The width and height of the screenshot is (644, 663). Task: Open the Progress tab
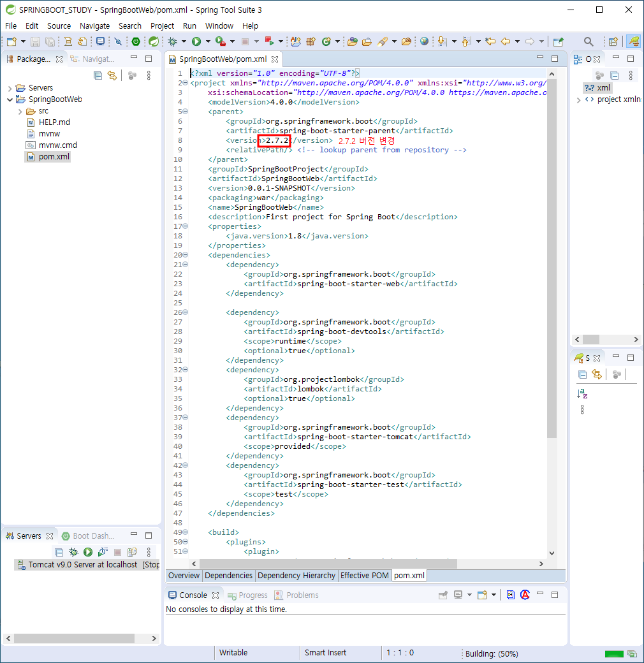click(248, 595)
